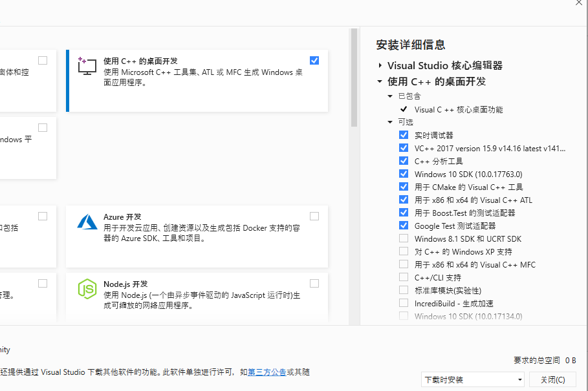Click the Node.js 开发 hexagon icon
588x391 pixels.
click(x=87, y=288)
